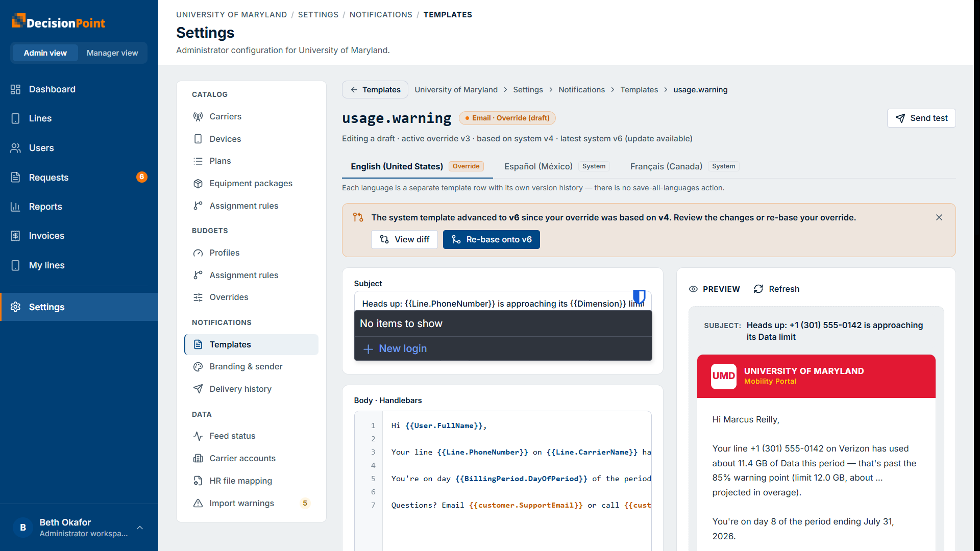Click the DecisionPoint logo icon
Screen dimensions: 980x551
(18, 21)
